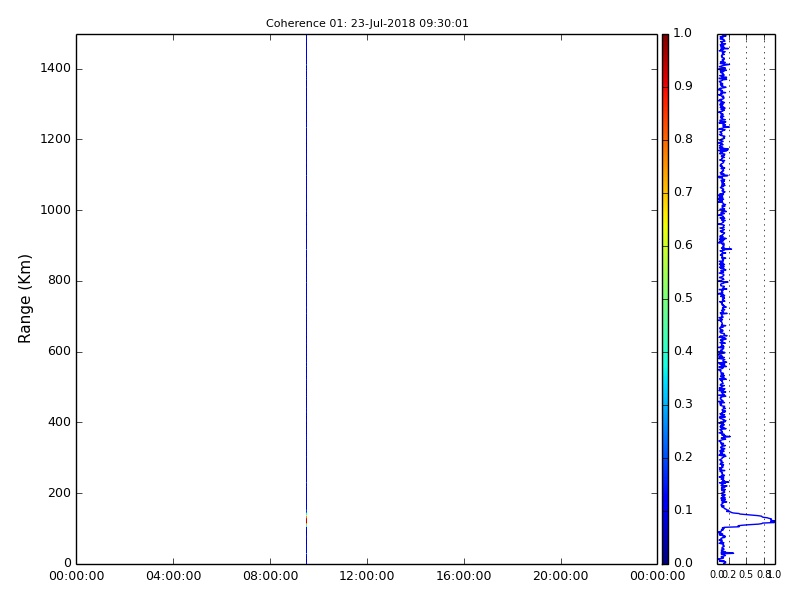Click the colorbar label 0.3
800x600 pixels.
click(683, 404)
